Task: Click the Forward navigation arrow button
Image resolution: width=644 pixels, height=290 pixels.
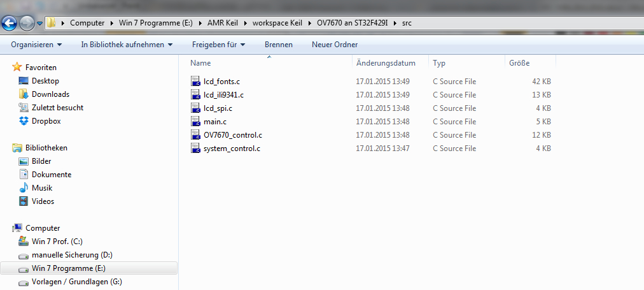Action: coord(27,23)
